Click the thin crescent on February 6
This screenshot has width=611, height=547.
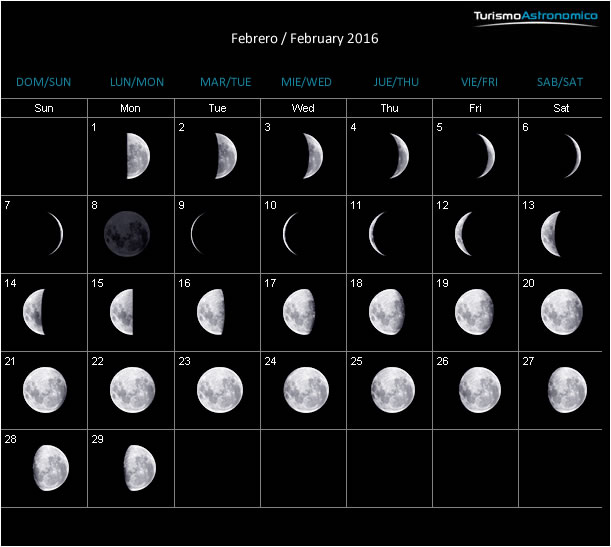click(573, 156)
